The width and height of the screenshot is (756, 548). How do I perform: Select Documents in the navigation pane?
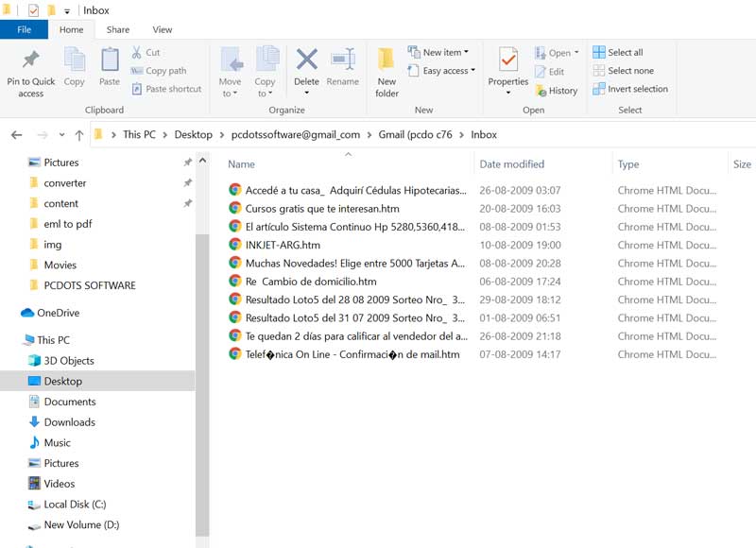[69, 402]
